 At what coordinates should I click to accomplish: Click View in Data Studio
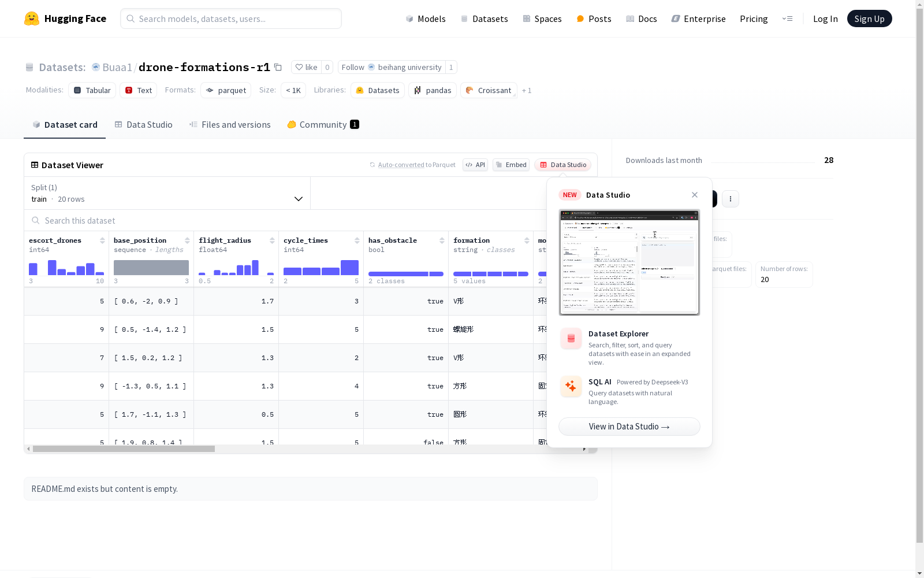[x=629, y=427]
